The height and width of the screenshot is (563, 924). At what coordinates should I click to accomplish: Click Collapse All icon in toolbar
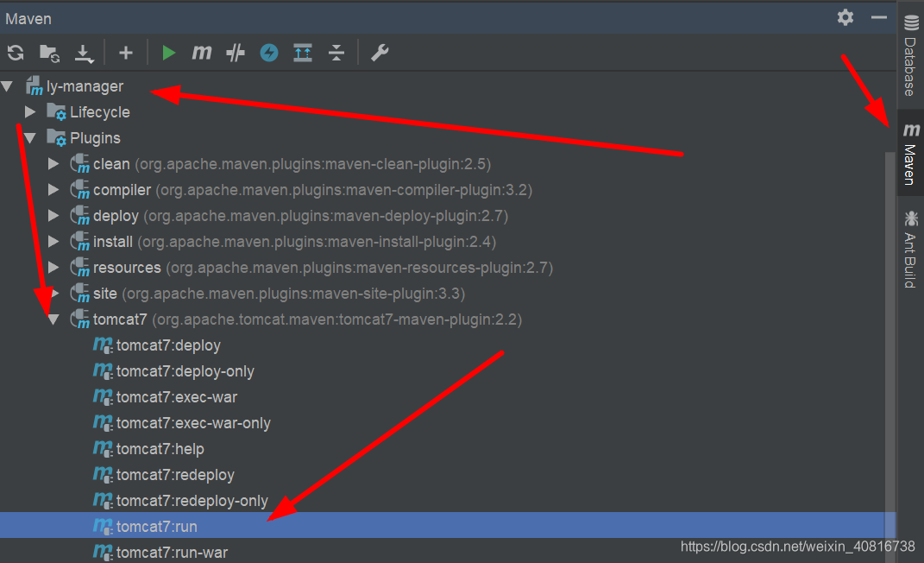pyautogui.click(x=336, y=53)
